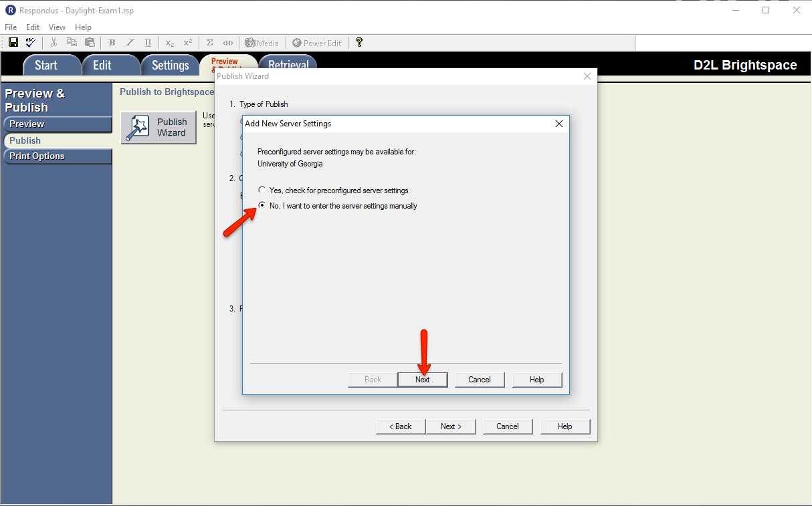Click the Media toolbar button
Screen dimensions: 812x506
(262, 43)
